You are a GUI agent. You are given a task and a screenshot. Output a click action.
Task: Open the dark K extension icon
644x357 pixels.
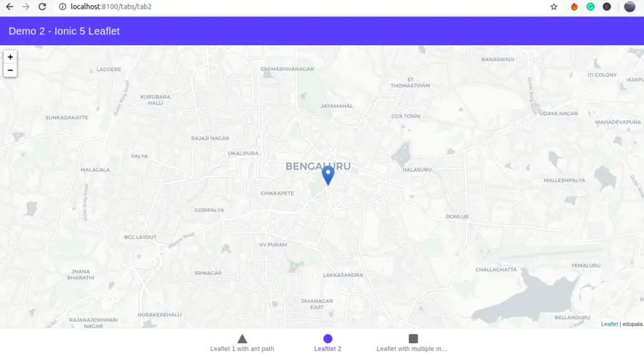607,6
